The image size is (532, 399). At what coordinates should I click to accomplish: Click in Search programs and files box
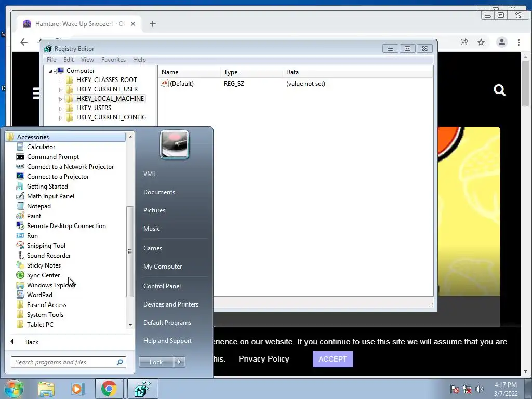(68, 362)
